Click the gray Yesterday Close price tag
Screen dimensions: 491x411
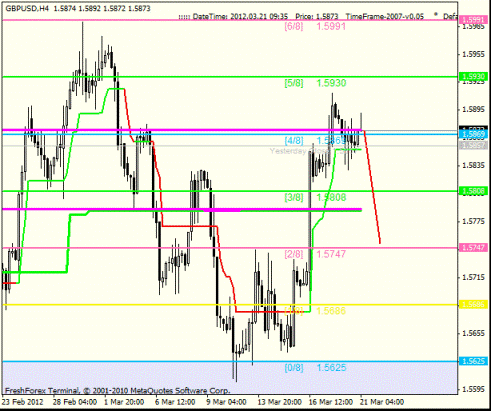tap(473, 145)
